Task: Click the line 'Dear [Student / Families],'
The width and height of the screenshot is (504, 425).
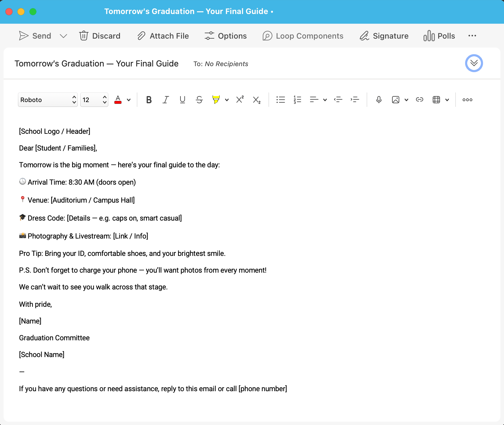Action: click(58, 148)
